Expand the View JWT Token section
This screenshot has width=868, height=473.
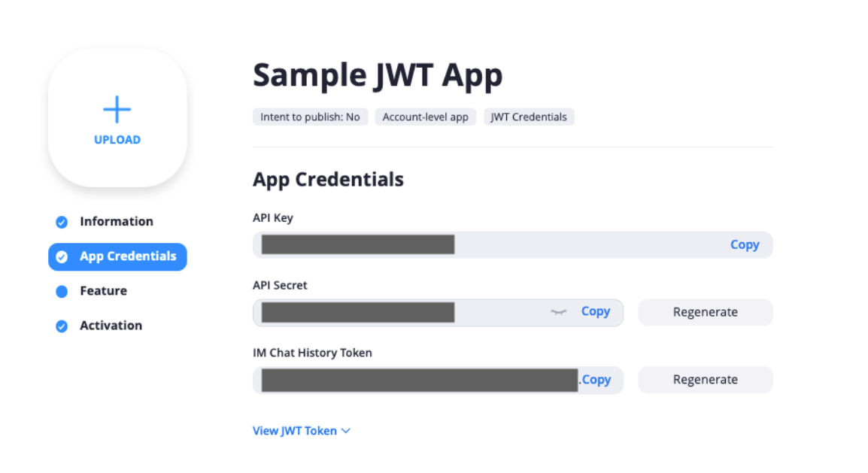click(x=296, y=431)
